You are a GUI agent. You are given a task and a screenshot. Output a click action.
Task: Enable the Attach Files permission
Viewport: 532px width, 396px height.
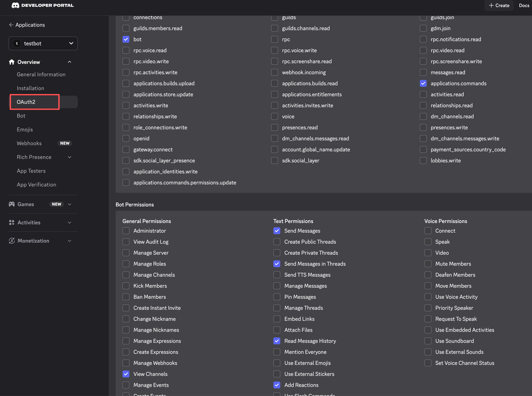tap(277, 330)
